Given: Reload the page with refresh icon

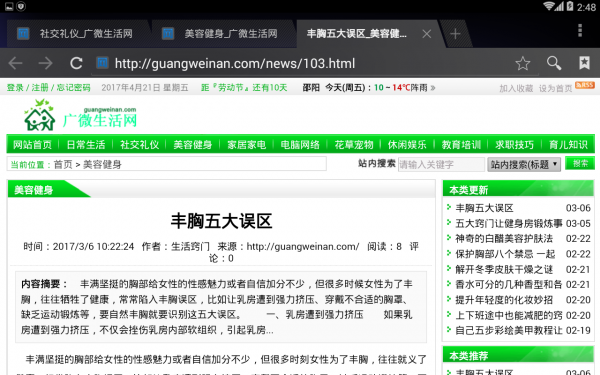Looking at the screenshot, I should 76,63.
